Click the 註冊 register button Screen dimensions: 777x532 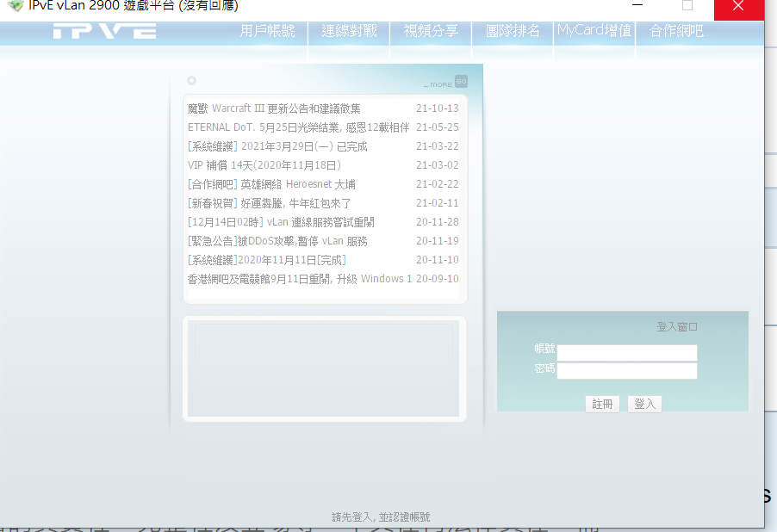tap(603, 405)
